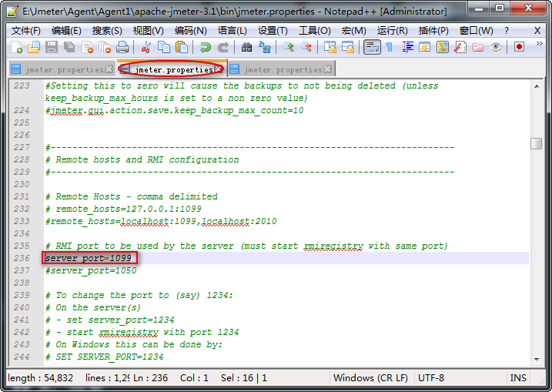Open the 语言(L) menu
The height and width of the screenshot is (392, 552).
coord(232,31)
